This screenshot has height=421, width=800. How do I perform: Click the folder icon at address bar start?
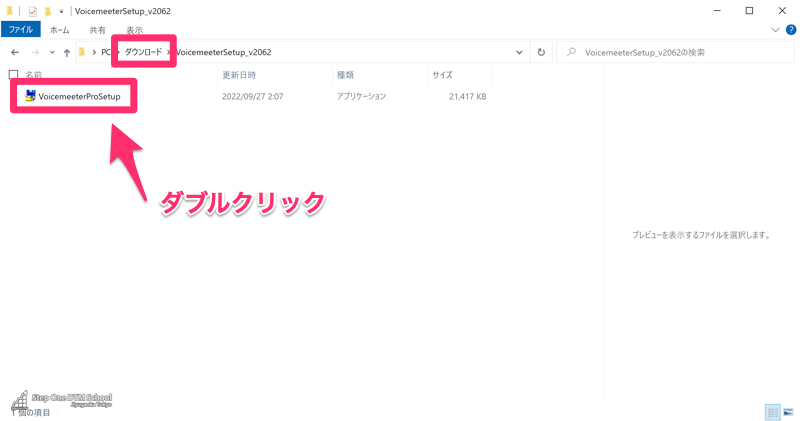point(82,52)
